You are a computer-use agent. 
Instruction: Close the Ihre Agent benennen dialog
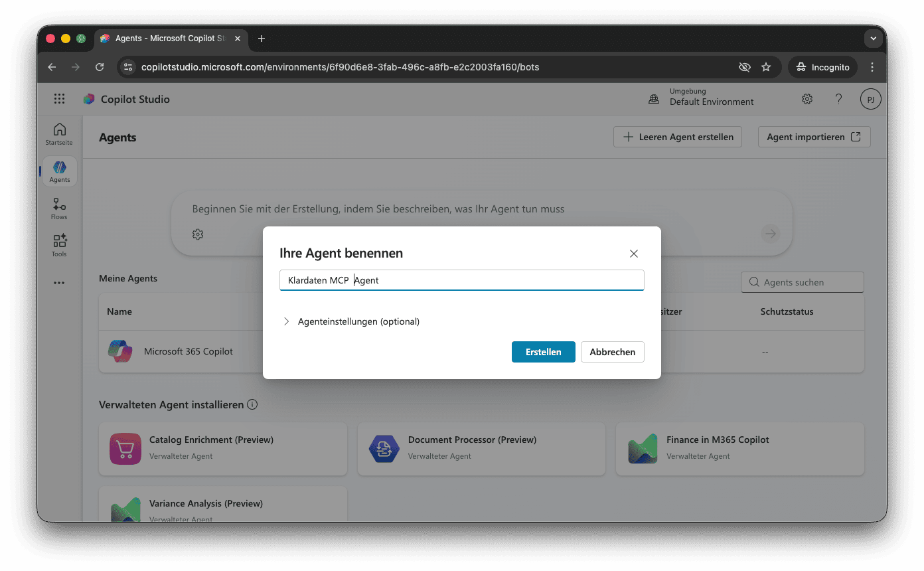click(x=634, y=254)
